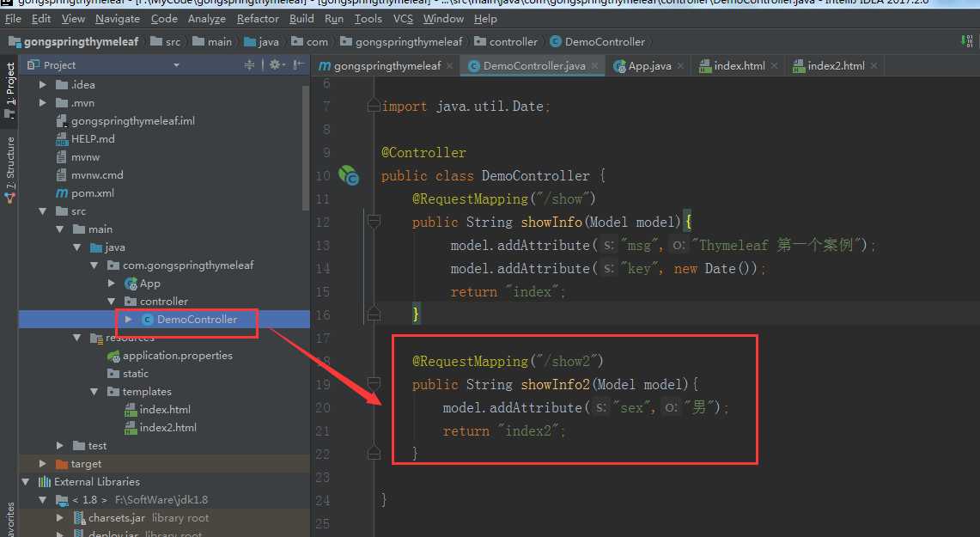This screenshot has width=980, height=537.
Task: Select the mvnw file
Action: (85, 157)
